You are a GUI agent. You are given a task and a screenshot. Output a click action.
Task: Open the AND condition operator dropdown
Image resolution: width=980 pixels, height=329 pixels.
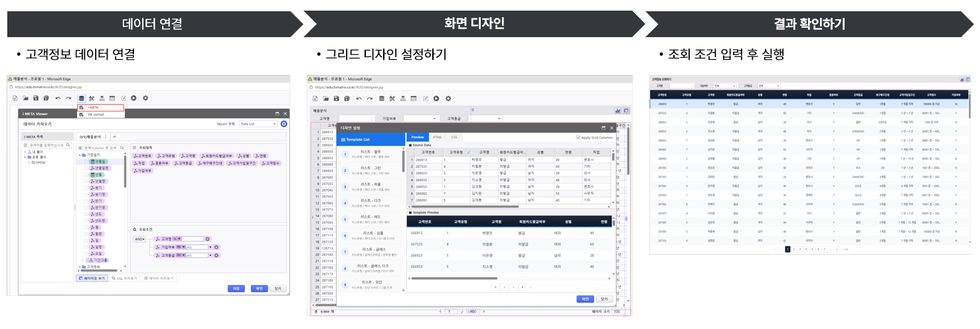coord(139,239)
